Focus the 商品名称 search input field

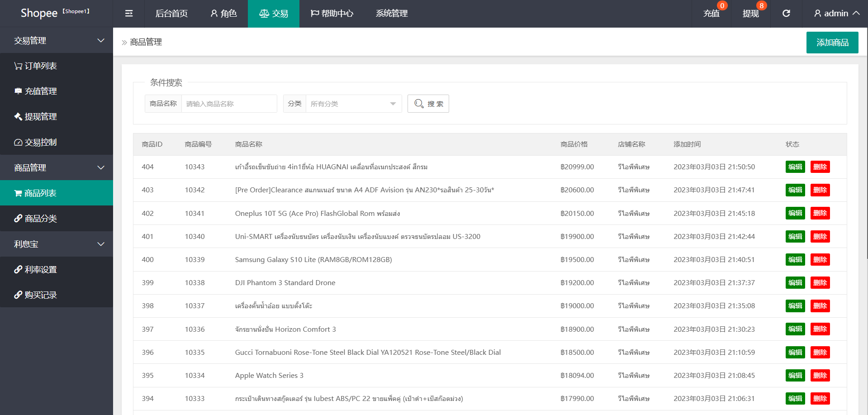229,104
